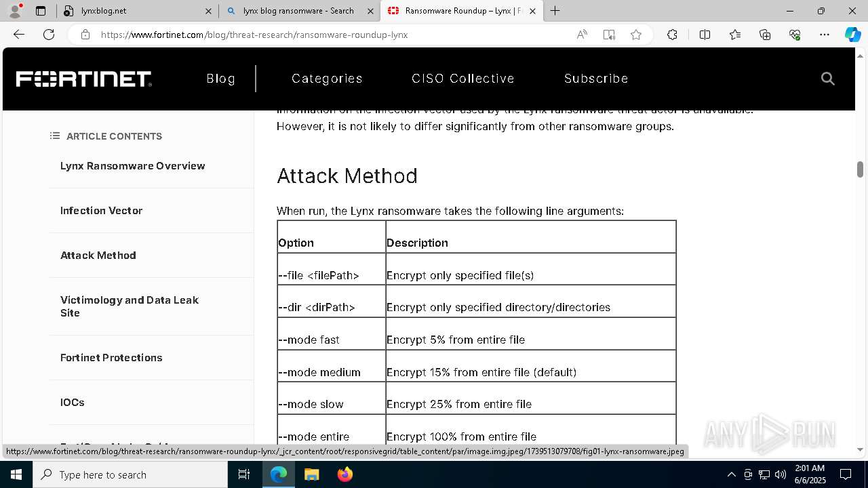Switch to lynx blog ransomware search tab

299,11
